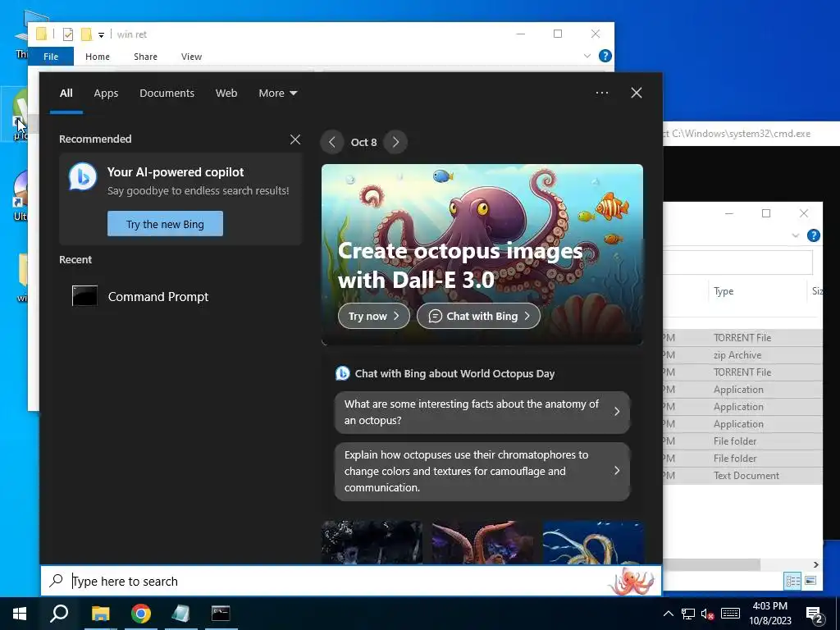Switch to details view in right Explorer window
Screen dimensions: 840x630
tap(793, 580)
